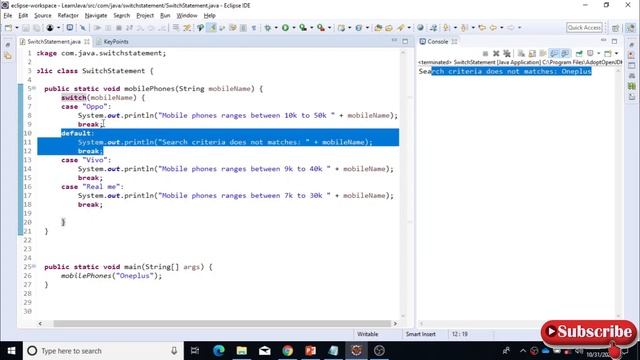The height and width of the screenshot is (360, 640).
Task: Collapse the main method fold marker
Action: click(x=34, y=267)
